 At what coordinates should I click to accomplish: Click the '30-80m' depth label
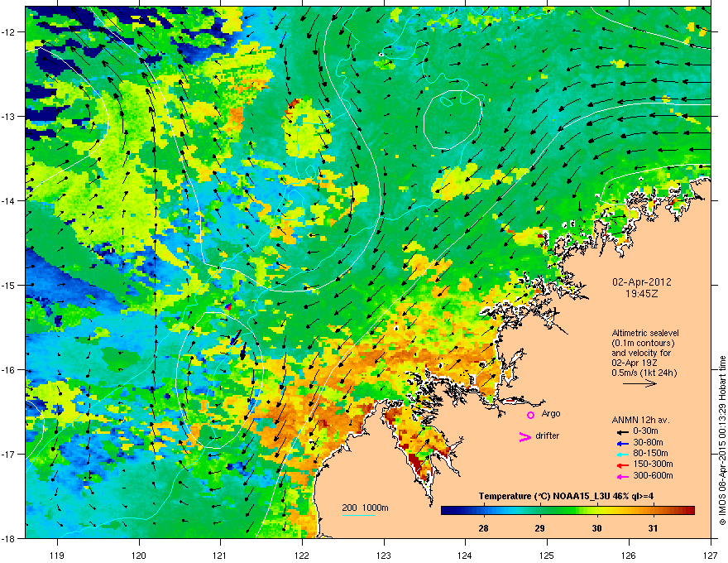[648, 442]
